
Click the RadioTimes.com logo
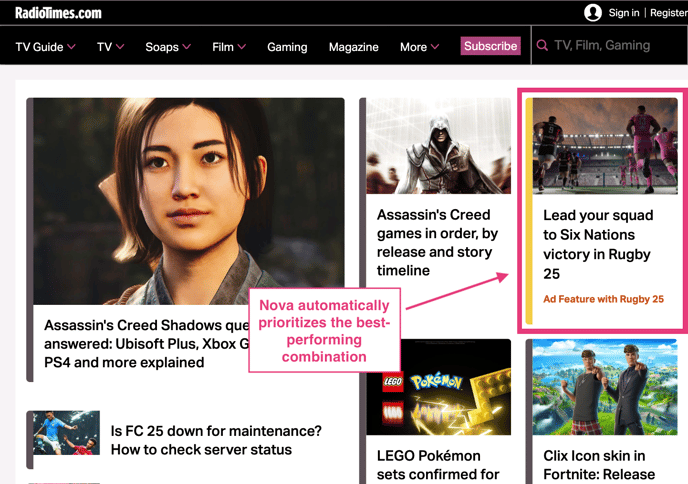pyautogui.click(x=58, y=13)
